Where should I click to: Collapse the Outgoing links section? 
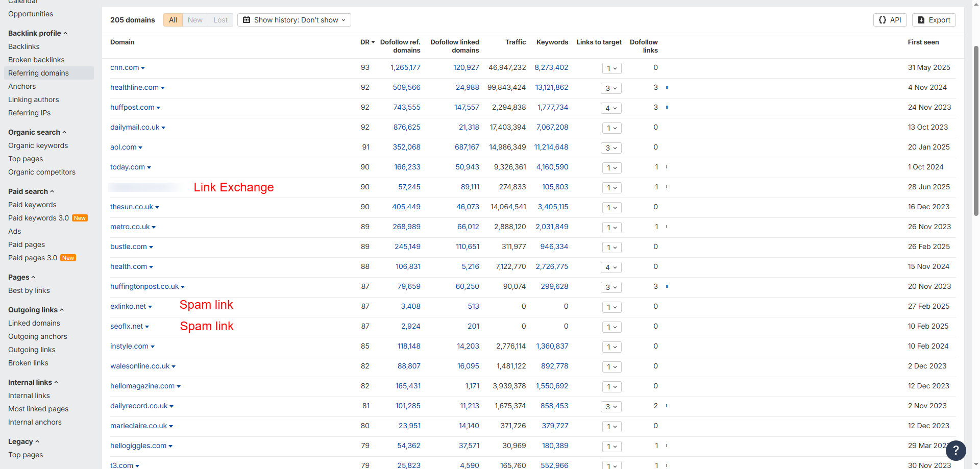click(36, 310)
